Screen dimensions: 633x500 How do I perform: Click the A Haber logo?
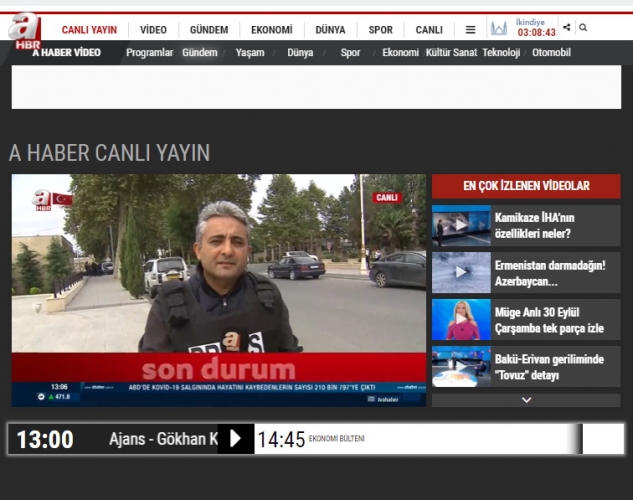click(x=25, y=31)
